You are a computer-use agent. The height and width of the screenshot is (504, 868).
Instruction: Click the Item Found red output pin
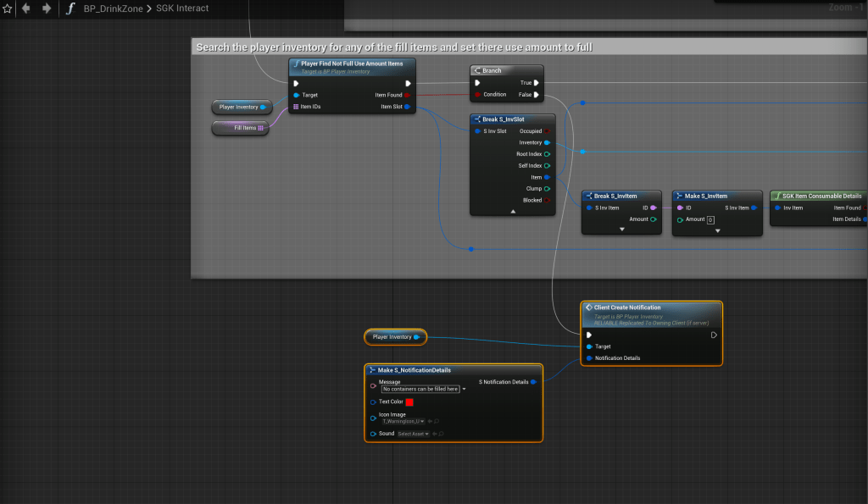click(x=408, y=95)
